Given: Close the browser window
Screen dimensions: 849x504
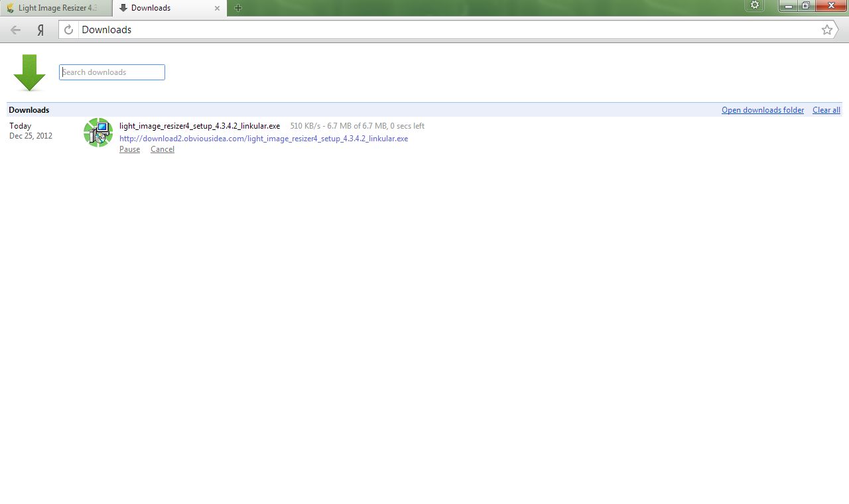Looking at the screenshot, I should pos(830,5).
